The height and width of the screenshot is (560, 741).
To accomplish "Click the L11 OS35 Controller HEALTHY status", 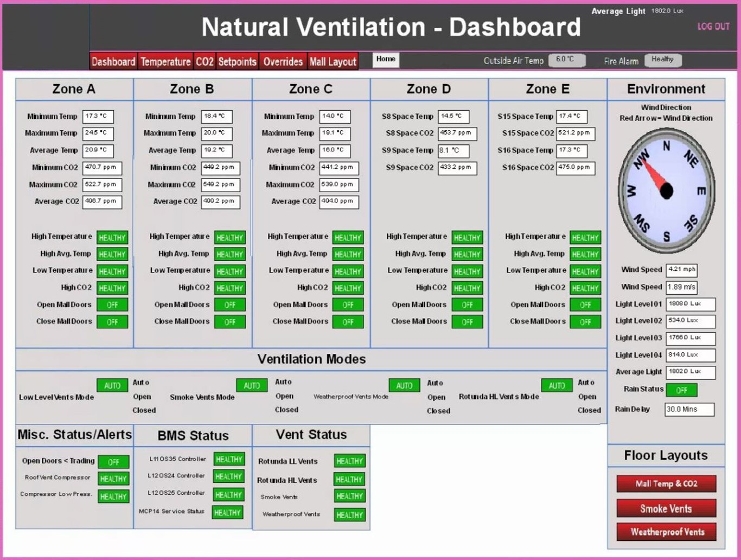I will (228, 459).
